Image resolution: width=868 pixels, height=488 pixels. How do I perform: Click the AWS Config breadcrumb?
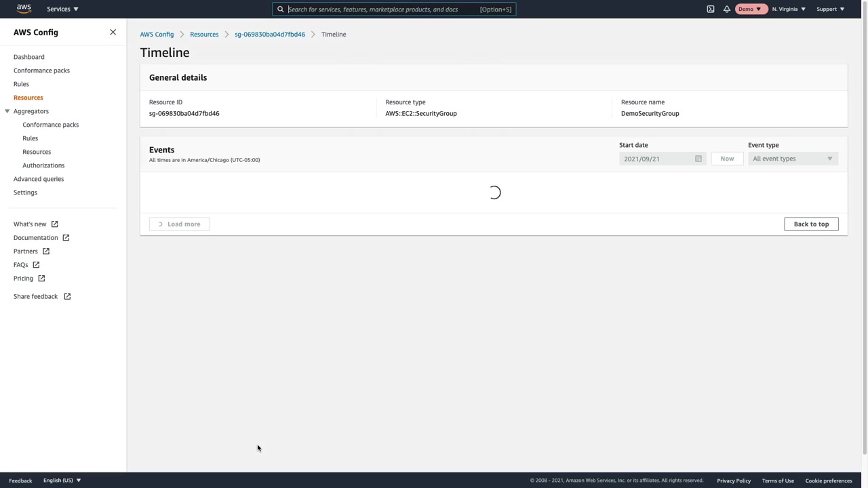(157, 35)
